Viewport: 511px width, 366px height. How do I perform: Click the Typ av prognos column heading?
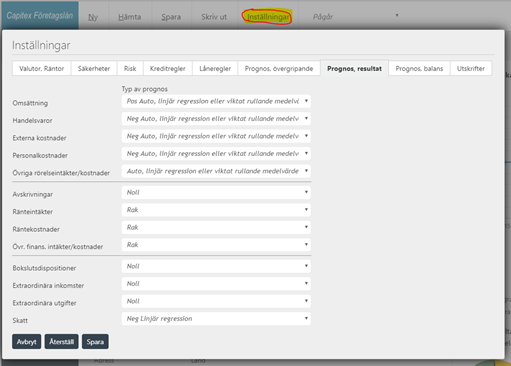click(144, 89)
